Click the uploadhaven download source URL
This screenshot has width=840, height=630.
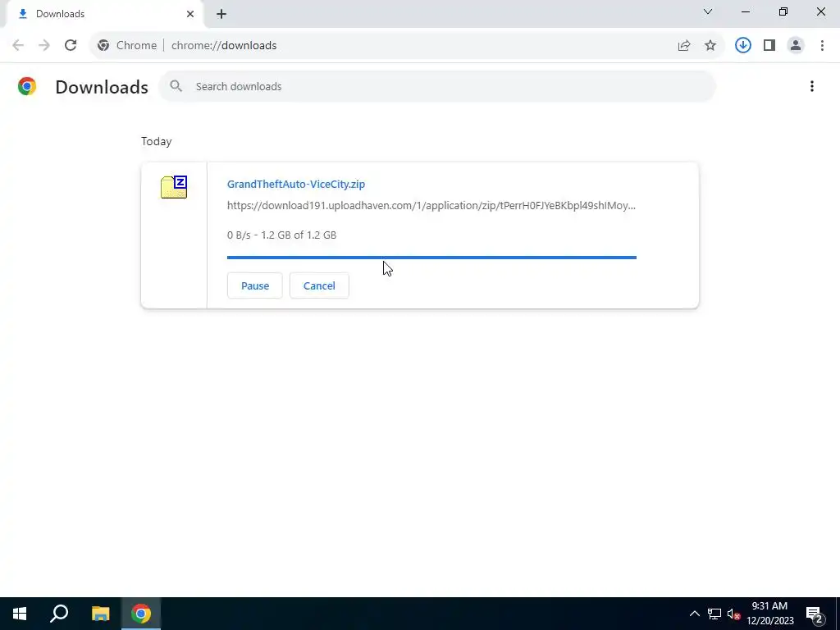click(431, 206)
